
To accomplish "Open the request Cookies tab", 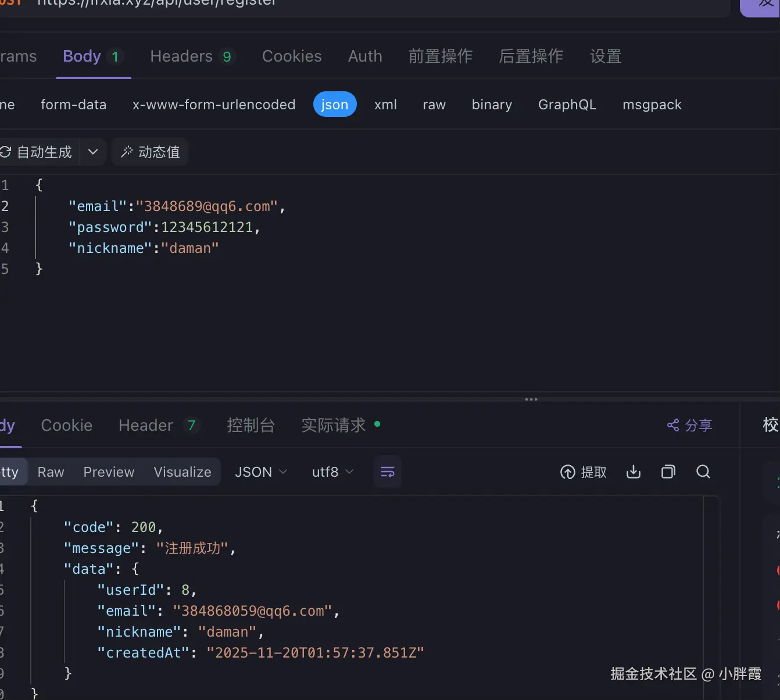I will 292,56.
